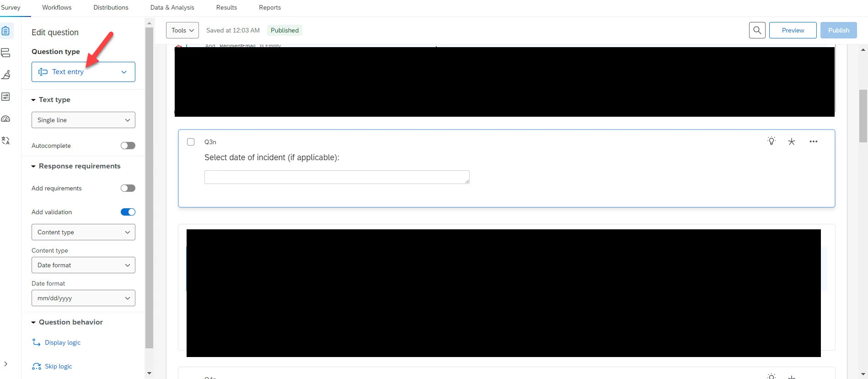Click the Skip logic icon
868x379 pixels.
click(37, 366)
